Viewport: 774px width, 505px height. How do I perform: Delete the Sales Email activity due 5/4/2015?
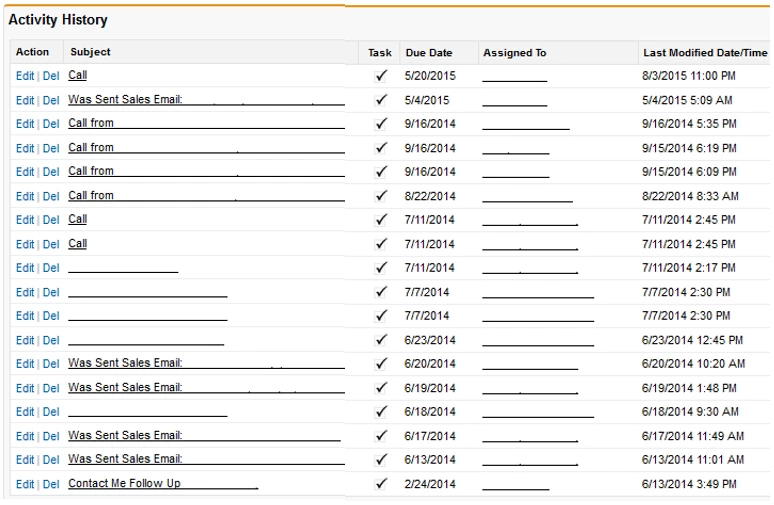(x=51, y=100)
